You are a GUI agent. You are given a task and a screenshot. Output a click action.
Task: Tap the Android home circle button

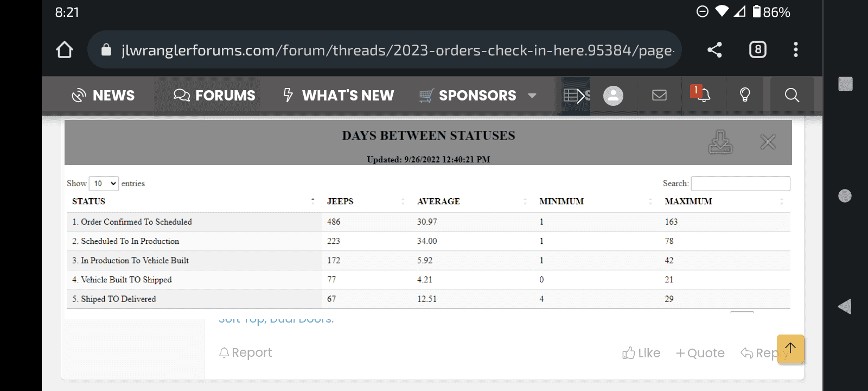(x=845, y=195)
